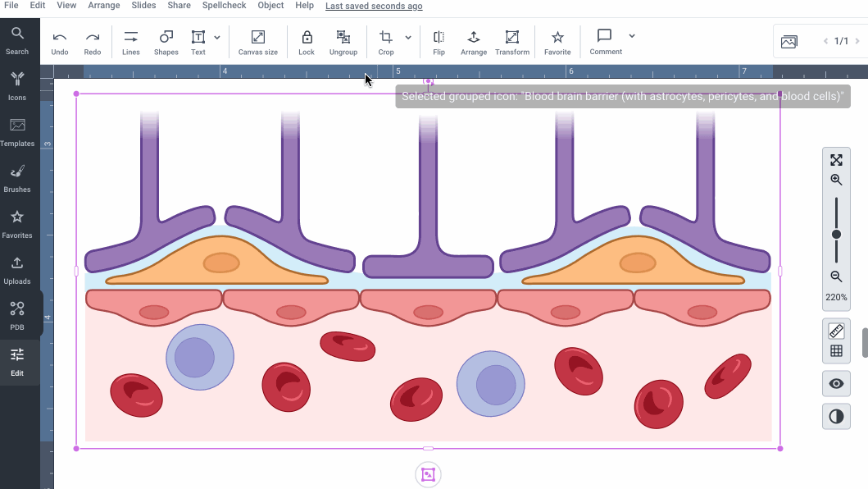Expand the Text tool dropdown arrow
The width and height of the screenshot is (868, 489).
217,38
